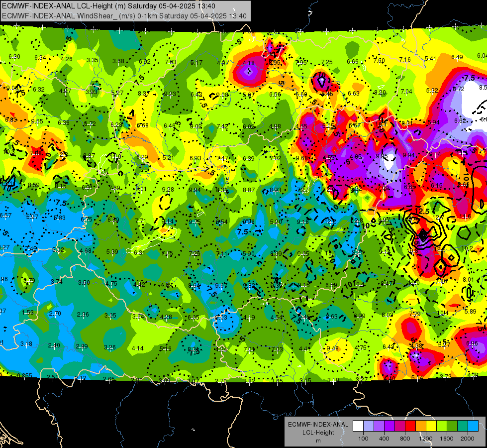The height and width of the screenshot is (448, 487).
Task: Click the legend tick label 400
Action: click(384, 439)
